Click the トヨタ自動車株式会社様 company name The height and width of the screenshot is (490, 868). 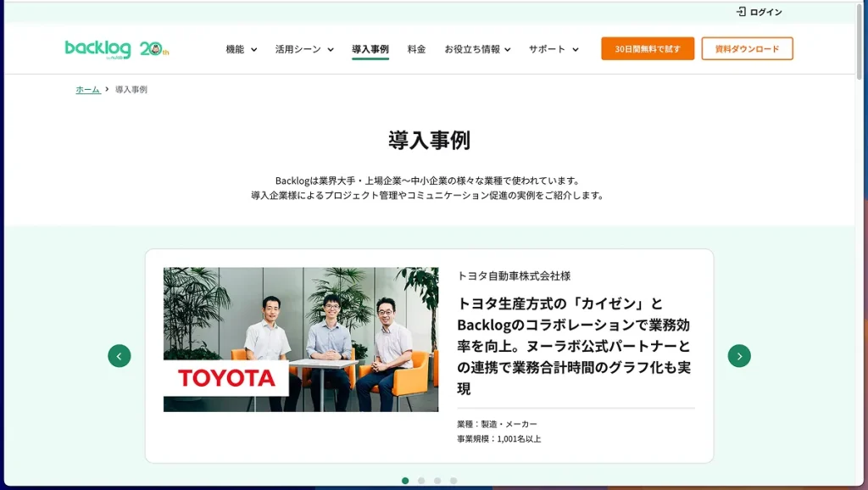pos(514,276)
